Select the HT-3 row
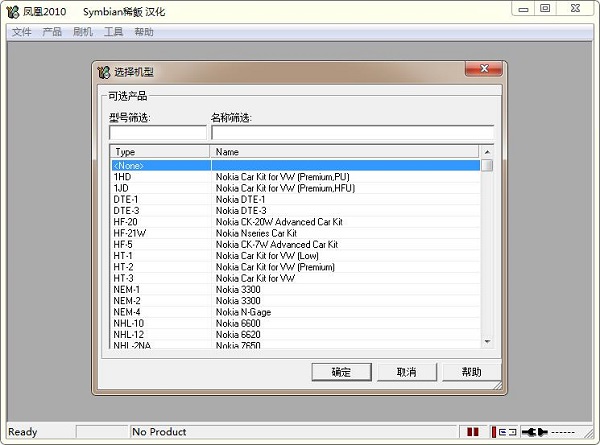Image resolution: width=600 pixels, height=445 pixels. [295, 278]
